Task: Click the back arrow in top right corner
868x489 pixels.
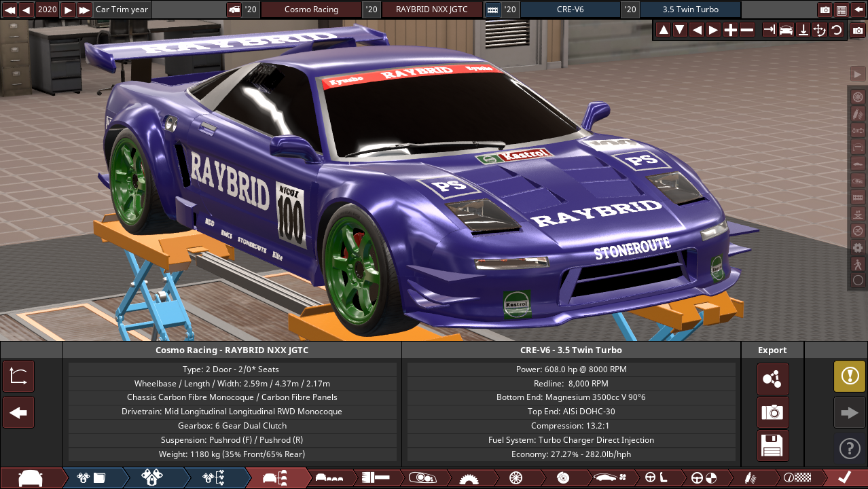Action: click(x=858, y=10)
